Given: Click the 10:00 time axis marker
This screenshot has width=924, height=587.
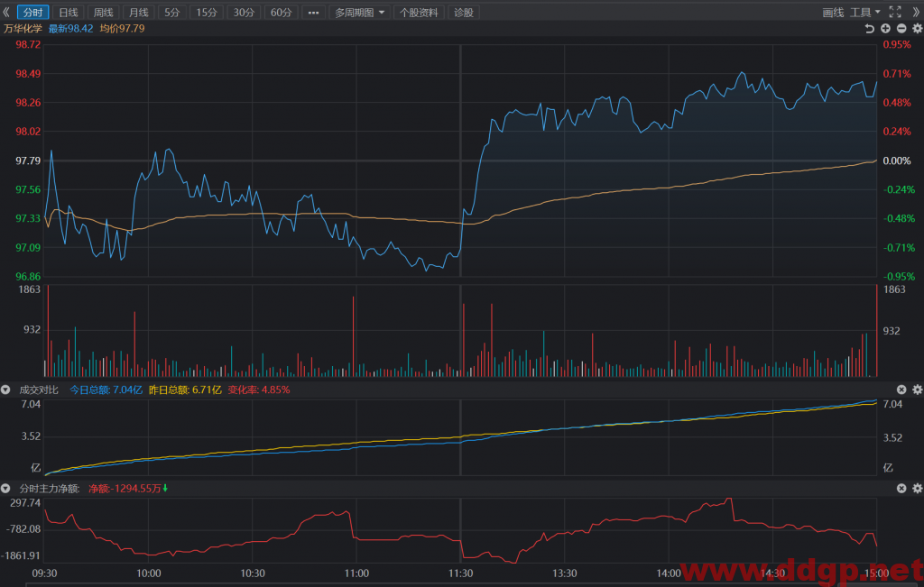Looking at the screenshot, I should pos(149,573).
